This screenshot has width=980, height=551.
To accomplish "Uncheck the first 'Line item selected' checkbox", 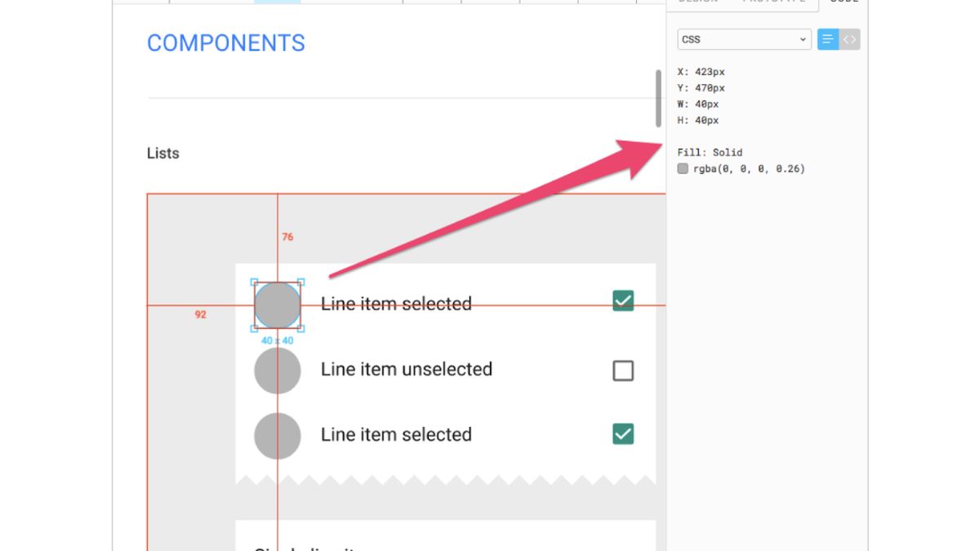I will 623,300.
